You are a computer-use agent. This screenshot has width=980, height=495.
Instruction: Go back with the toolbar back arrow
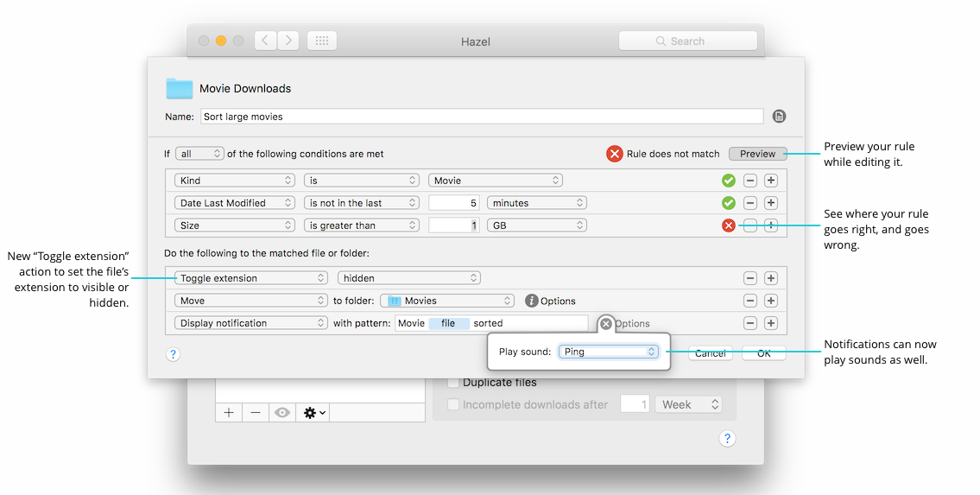(266, 41)
